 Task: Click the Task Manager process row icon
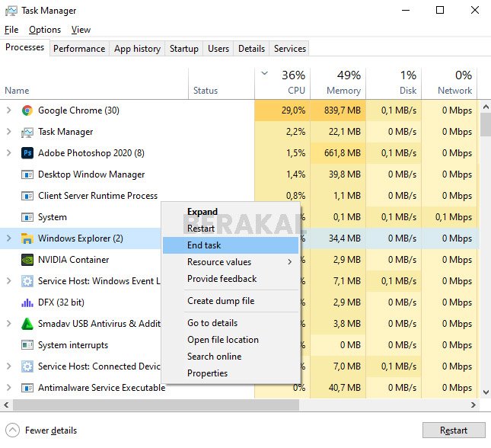pos(27,132)
